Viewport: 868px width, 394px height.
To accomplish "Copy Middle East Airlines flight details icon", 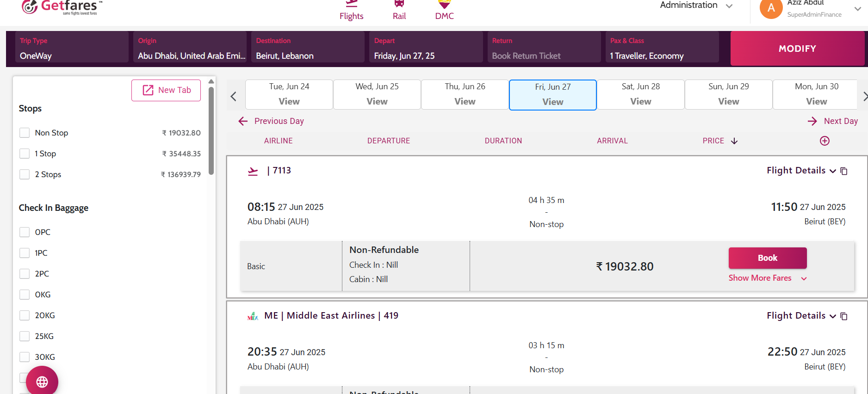I will point(844,316).
